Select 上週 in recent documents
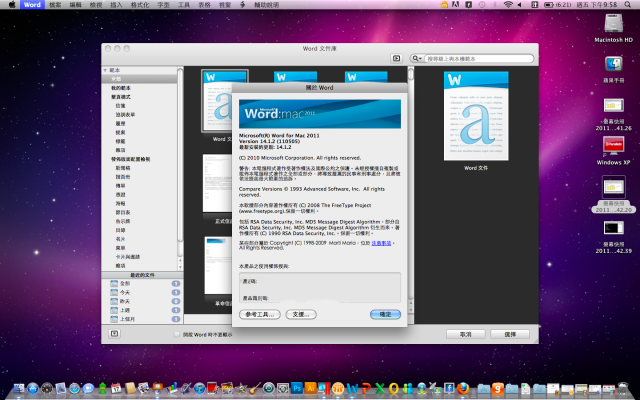Viewport: 640px width, 400px height. [141, 310]
